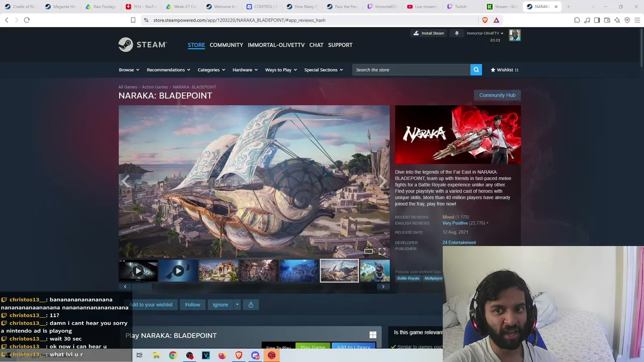
Task: Advance to the next screenshot in the carousel
Action: [x=383, y=182]
